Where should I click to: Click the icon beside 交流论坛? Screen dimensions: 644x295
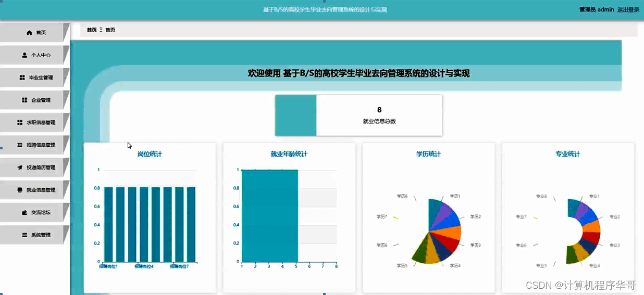click(24, 212)
